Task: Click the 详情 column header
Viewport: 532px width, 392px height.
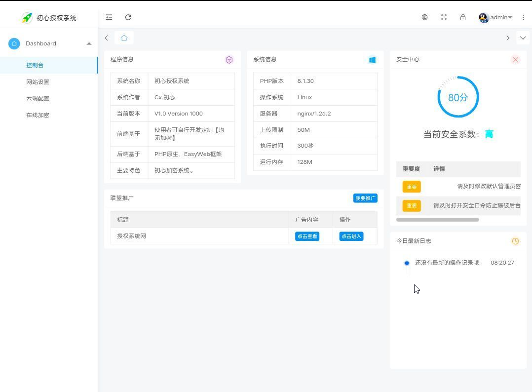Action: [439, 169]
